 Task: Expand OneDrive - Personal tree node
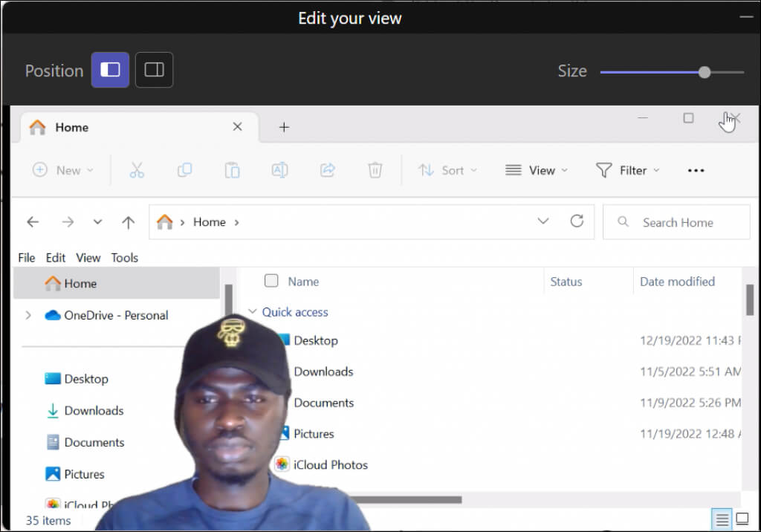tap(28, 316)
